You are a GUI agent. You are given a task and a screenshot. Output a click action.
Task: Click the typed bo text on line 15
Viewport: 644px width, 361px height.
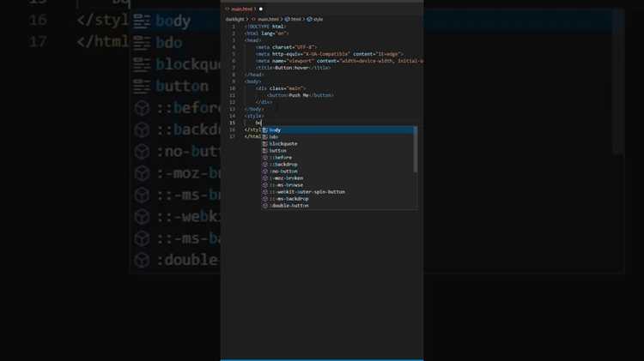pos(258,123)
